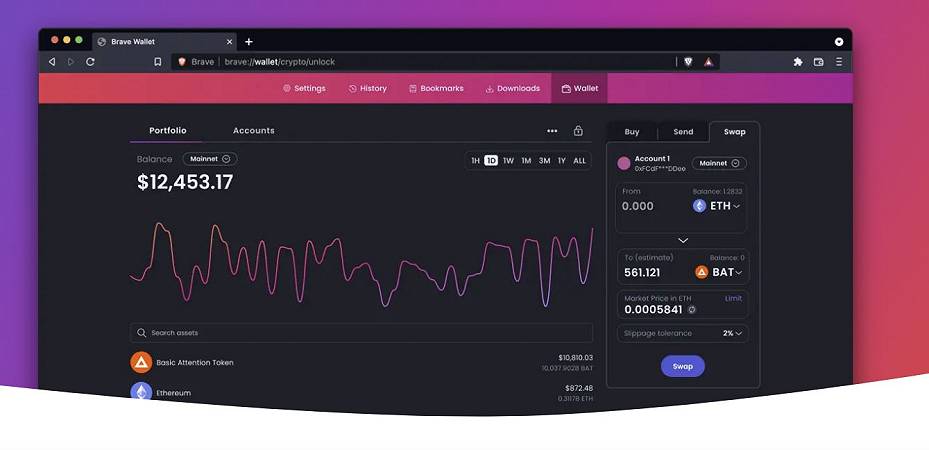Select the Swap tab
This screenshot has height=450, width=929.
[735, 132]
